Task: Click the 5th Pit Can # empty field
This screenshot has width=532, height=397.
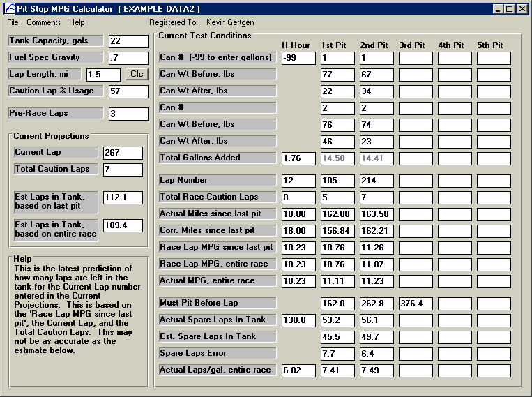Action: point(494,58)
